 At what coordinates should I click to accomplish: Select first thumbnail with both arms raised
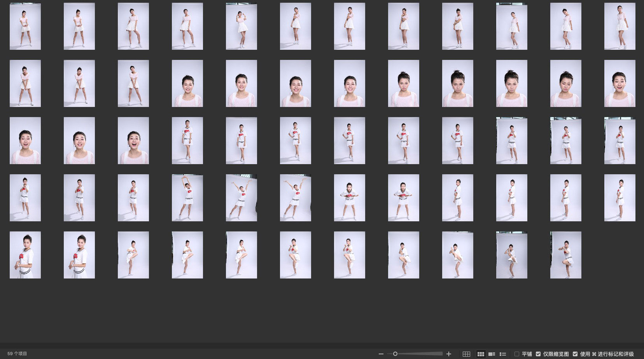tap(187, 198)
